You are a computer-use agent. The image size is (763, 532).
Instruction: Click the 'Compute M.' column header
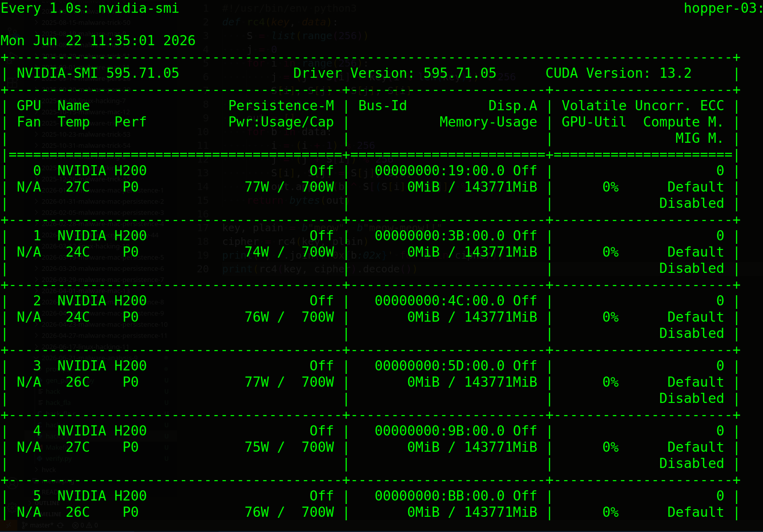(x=684, y=122)
